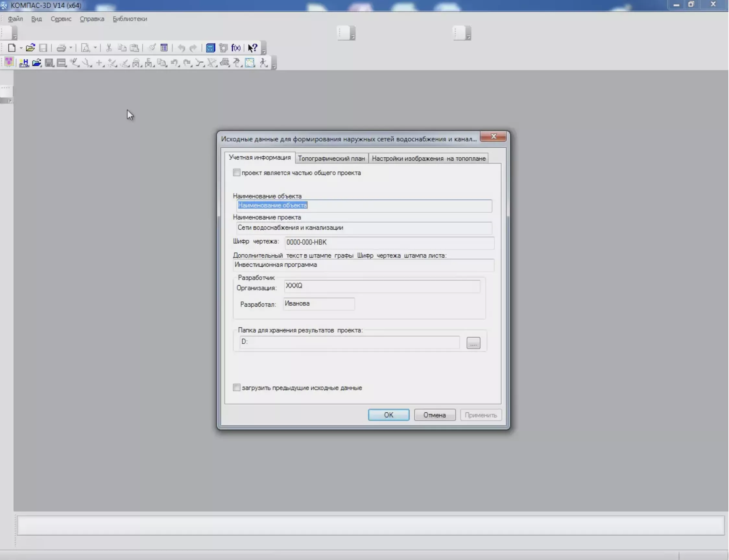Open Настройки изображения на топоплане tab
The height and width of the screenshot is (560, 729).
[x=429, y=159]
